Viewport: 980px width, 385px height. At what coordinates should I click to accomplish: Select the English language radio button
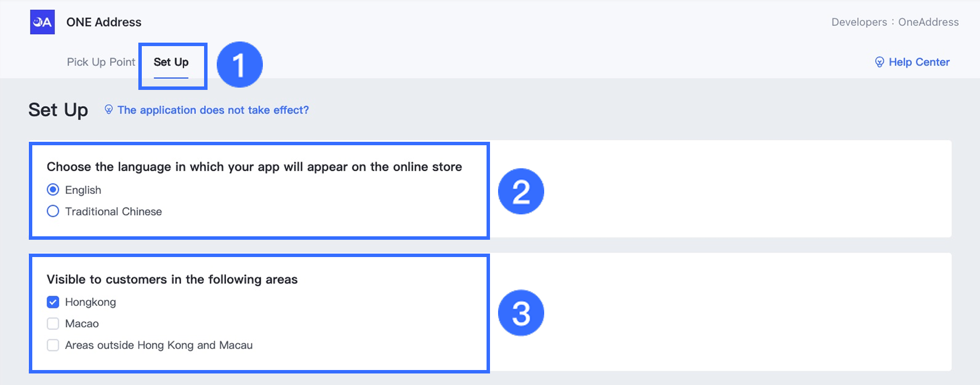click(53, 190)
